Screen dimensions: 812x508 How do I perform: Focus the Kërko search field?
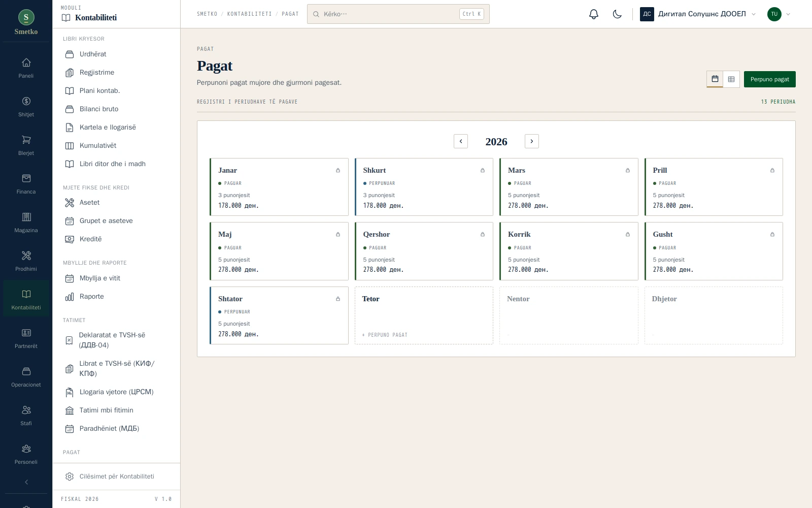[398, 14]
